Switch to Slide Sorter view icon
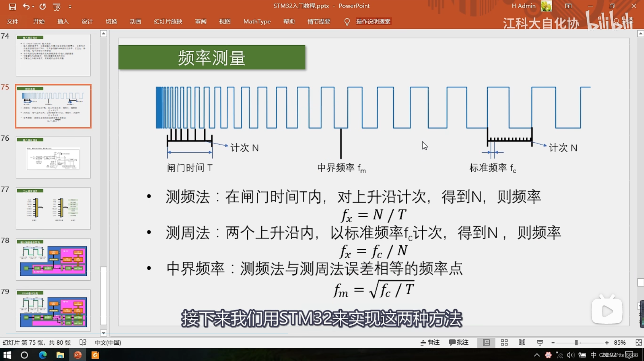The image size is (644, 361). [504, 342]
